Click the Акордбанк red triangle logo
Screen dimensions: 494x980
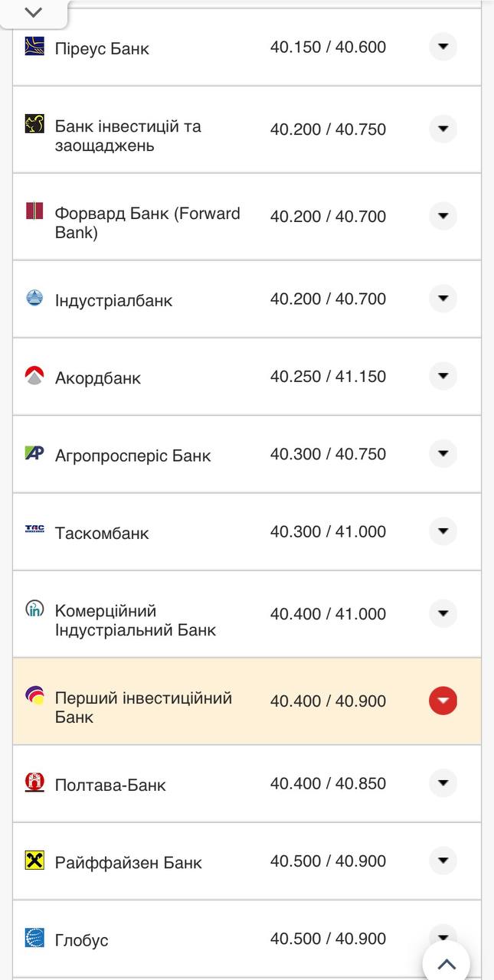pyautogui.click(x=34, y=374)
